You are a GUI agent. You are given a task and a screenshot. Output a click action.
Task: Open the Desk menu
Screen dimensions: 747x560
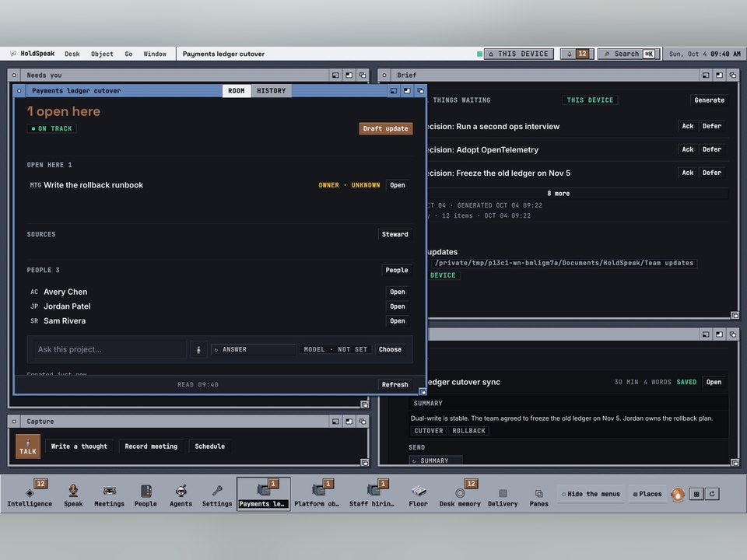tap(72, 54)
